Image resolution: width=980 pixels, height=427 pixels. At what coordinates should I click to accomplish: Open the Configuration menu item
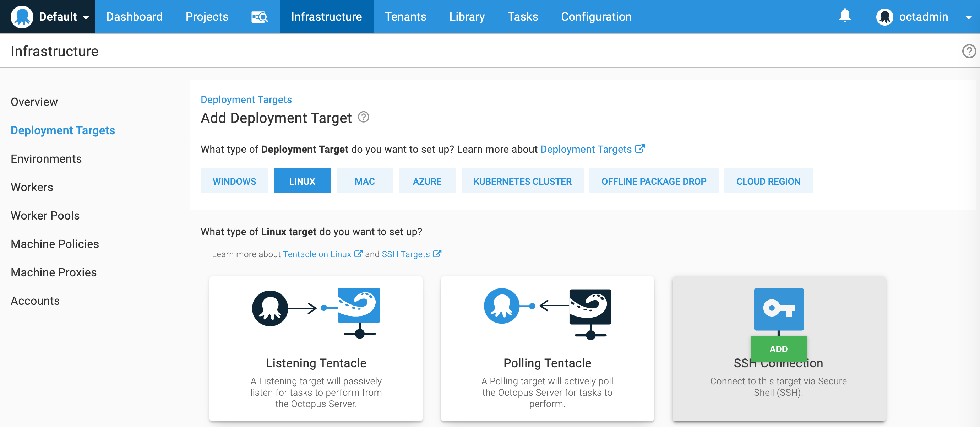[x=596, y=17]
